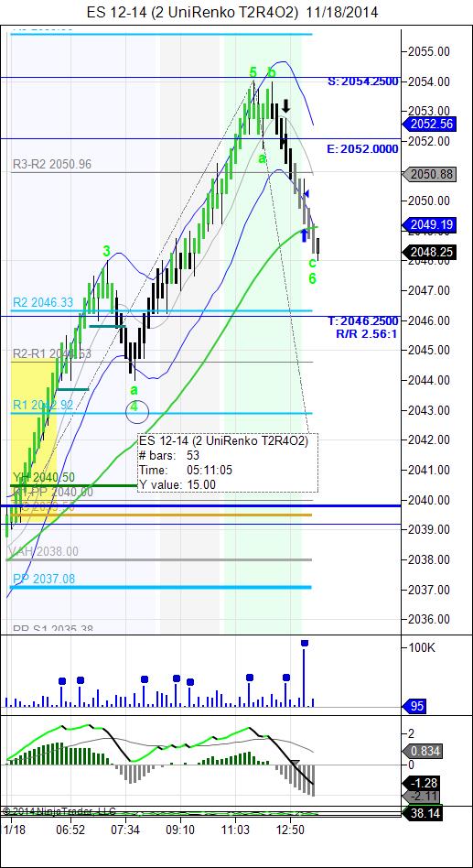
Task: Select the R1 2042.92 pivot label
Action: coord(43,406)
